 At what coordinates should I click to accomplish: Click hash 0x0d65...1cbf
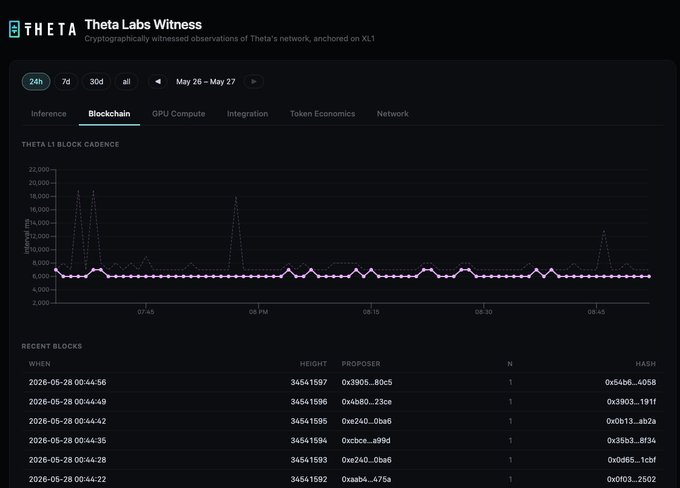pos(632,460)
